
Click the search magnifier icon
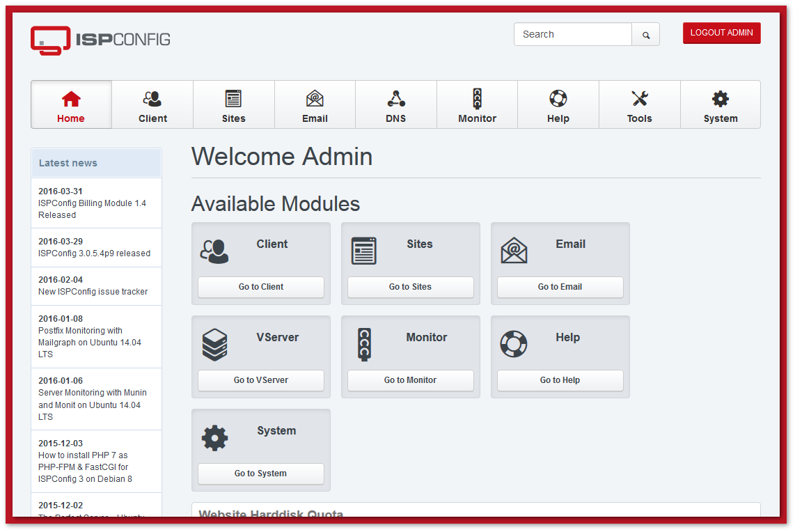point(646,35)
